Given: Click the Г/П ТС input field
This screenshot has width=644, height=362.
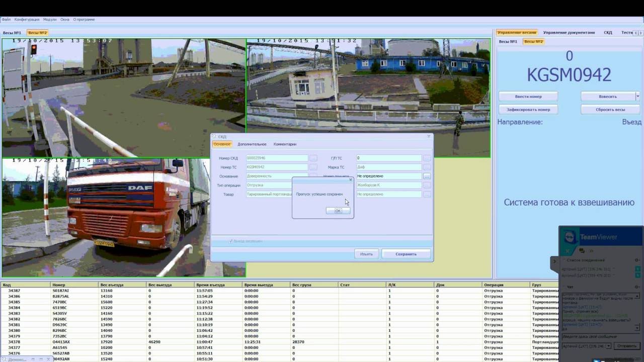Looking at the screenshot, I should click(388, 158).
